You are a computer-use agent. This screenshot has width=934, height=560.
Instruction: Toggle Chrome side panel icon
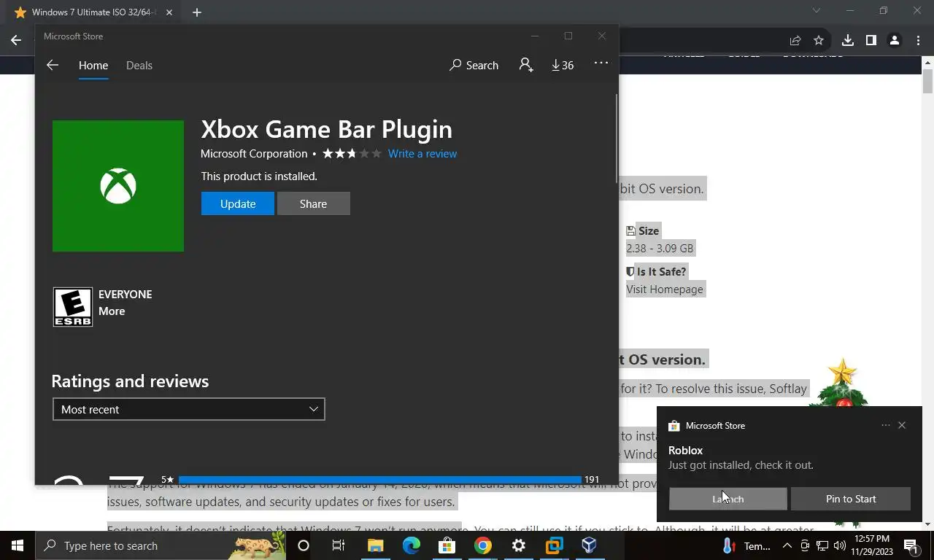point(871,41)
